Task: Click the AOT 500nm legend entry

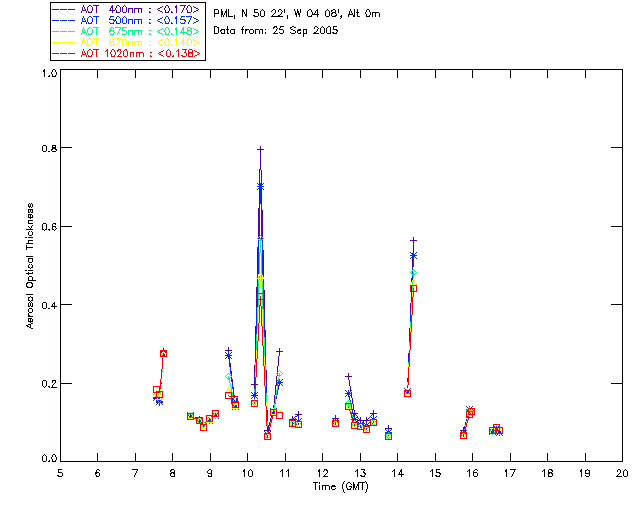Action: pyautogui.click(x=127, y=20)
